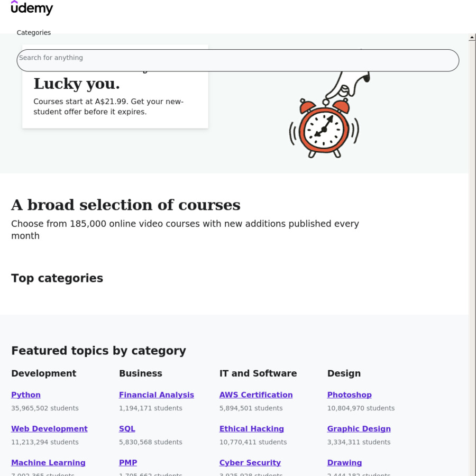Screen dimensions: 476x476
Task: Open the Python topic link
Action: point(25,395)
